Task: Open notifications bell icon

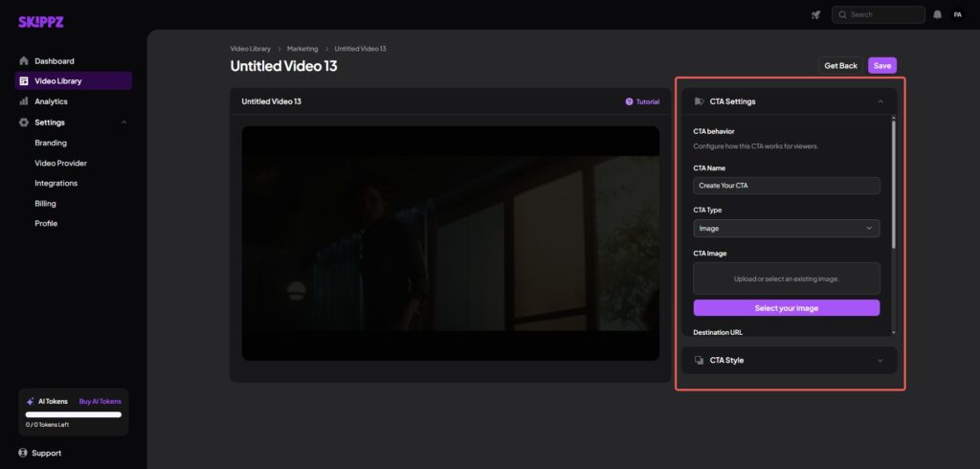Action: [937, 14]
